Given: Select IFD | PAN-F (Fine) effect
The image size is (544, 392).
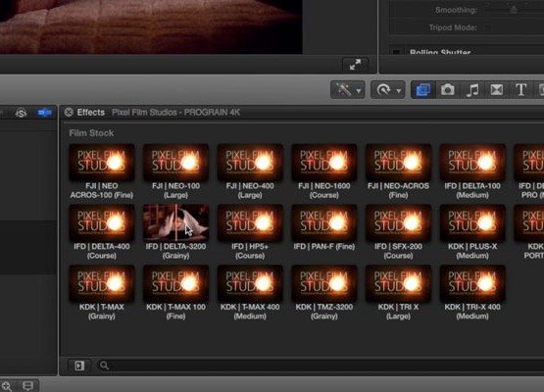Looking at the screenshot, I should point(324,228).
